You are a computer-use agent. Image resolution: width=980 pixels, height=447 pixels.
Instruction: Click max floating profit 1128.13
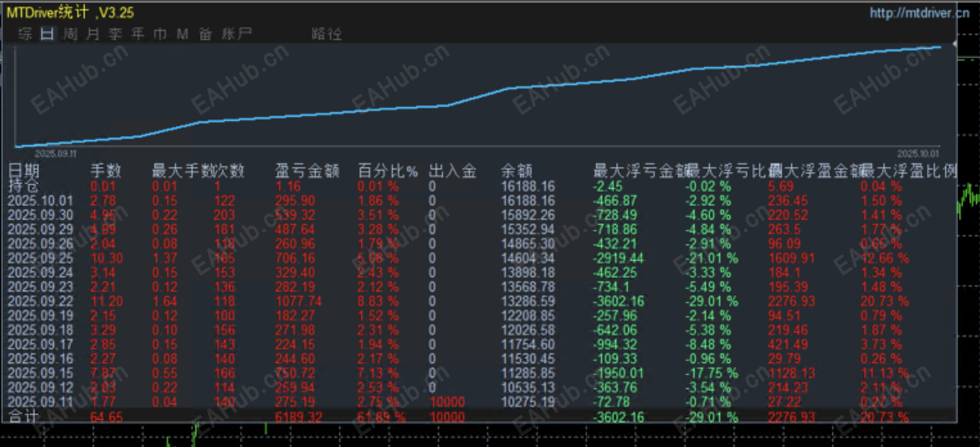[x=791, y=373]
